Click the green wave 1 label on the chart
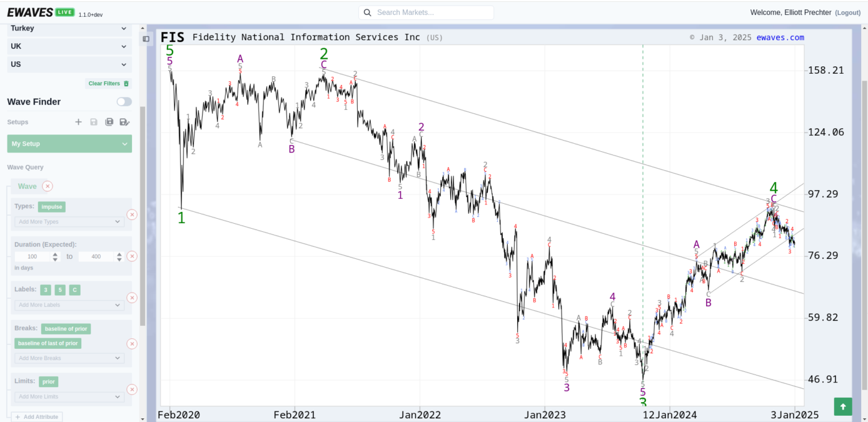Image resolution: width=868 pixels, height=422 pixels. coord(181,218)
